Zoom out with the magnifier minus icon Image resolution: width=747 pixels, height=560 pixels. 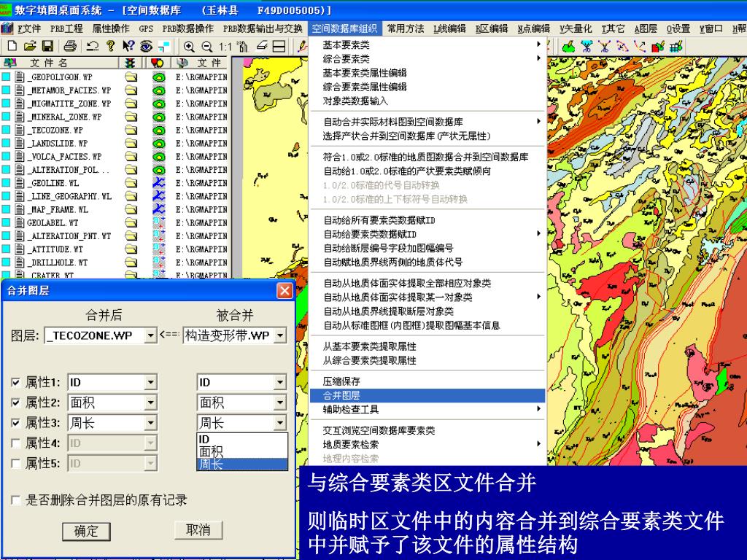[206, 46]
